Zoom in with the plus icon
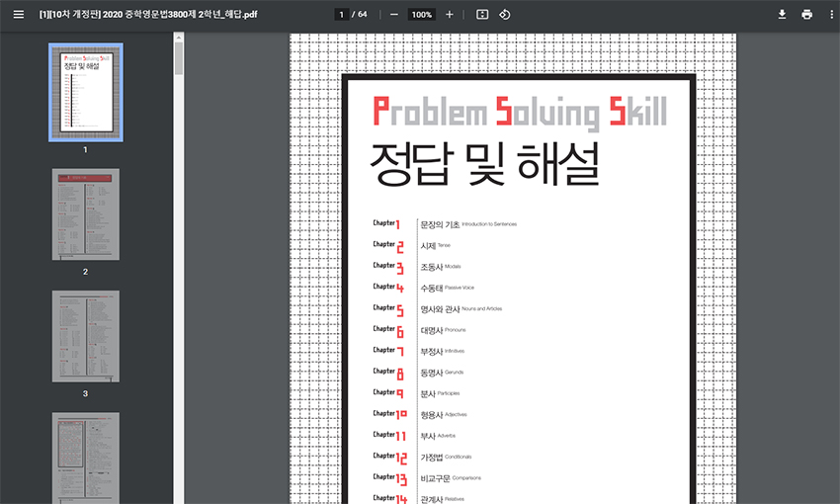The width and height of the screenshot is (840, 504). coord(450,15)
